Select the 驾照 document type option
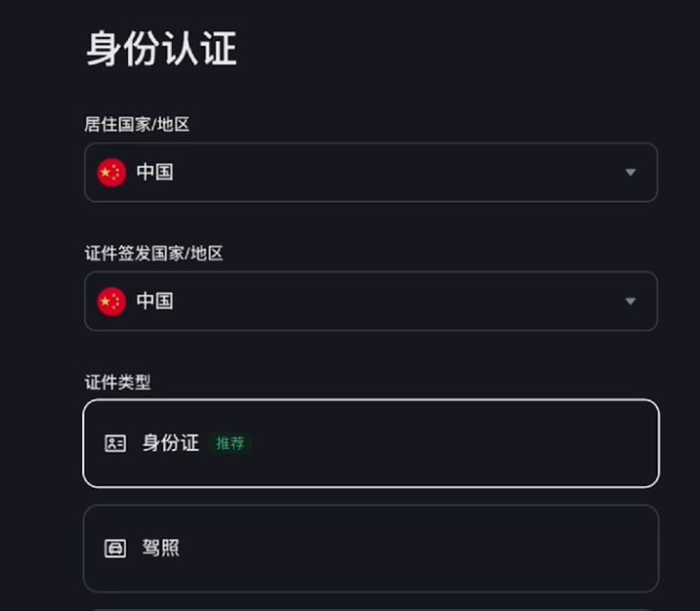The width and height of the screenshot is (700, 611). 371,549
